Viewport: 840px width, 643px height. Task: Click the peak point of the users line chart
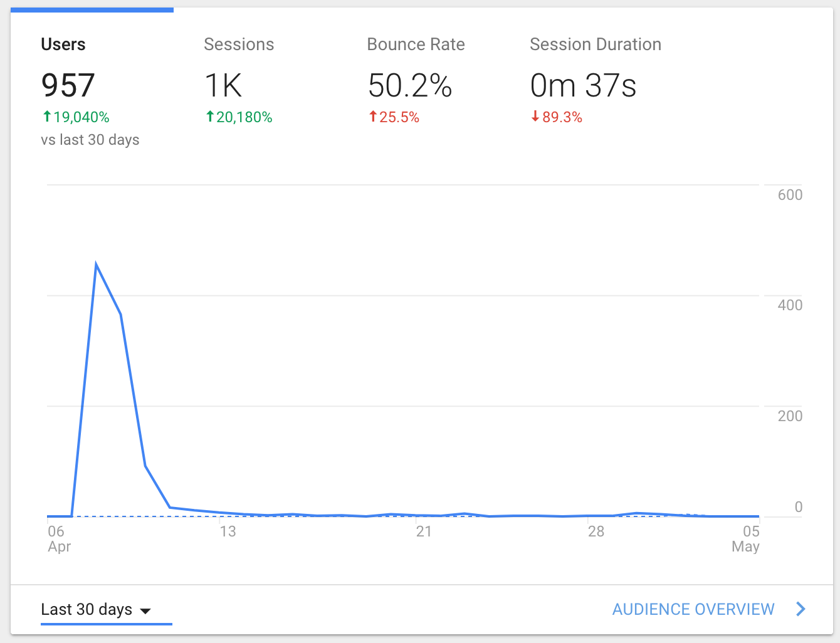pyautogui.click(x=96, y=264)
